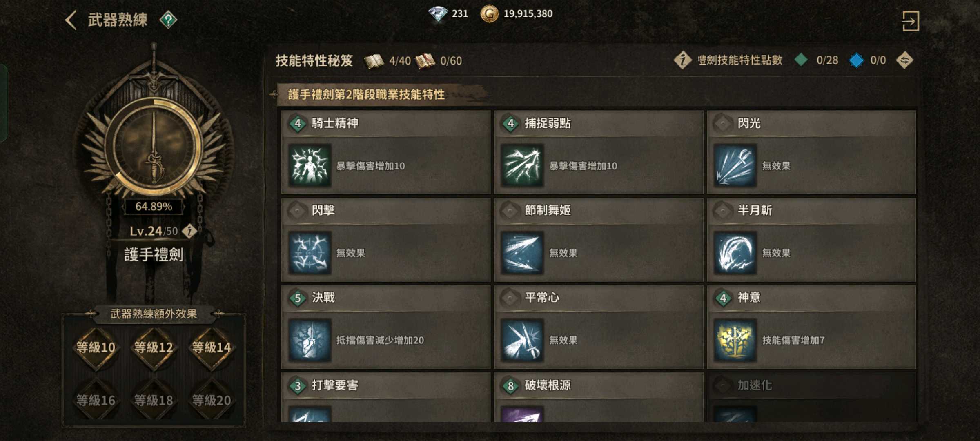The height and width of the screenshot is (441, 980).
Task: Go back using the arrow beside 武器熟練
Action: pyautogui.click(x=71, y=20)
